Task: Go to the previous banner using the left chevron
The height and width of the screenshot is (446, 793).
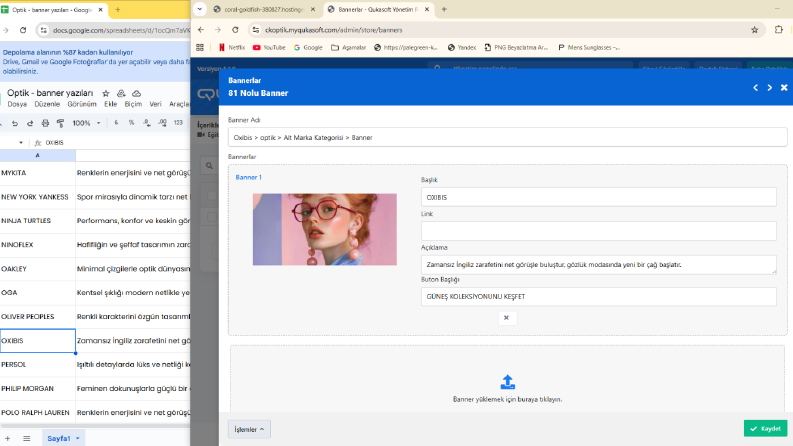Action: click(755, 87)
